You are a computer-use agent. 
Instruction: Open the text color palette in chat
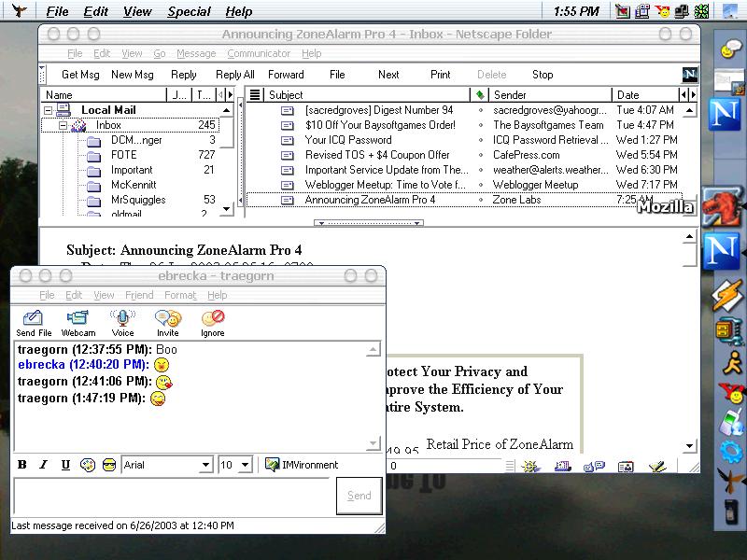pos(88,465)
